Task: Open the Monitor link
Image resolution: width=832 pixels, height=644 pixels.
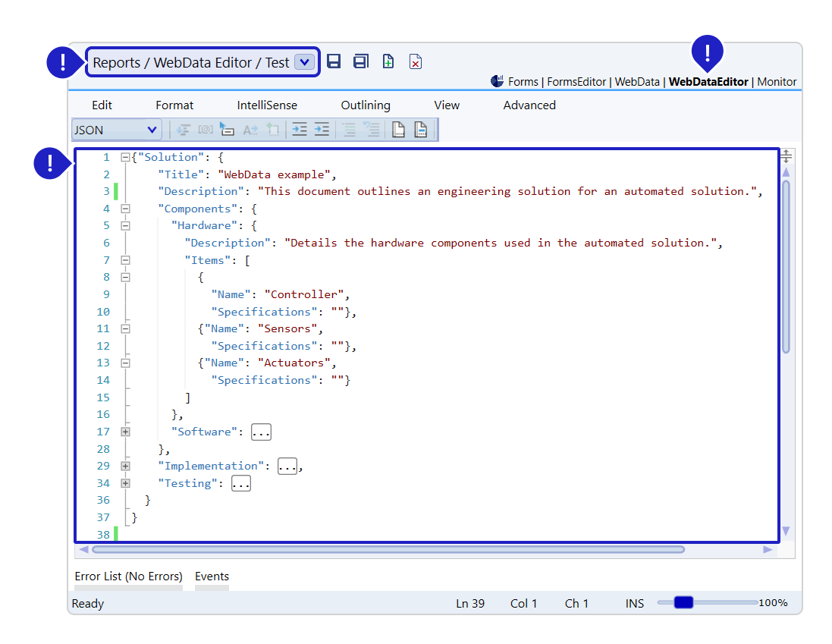Action: point(777,82)
